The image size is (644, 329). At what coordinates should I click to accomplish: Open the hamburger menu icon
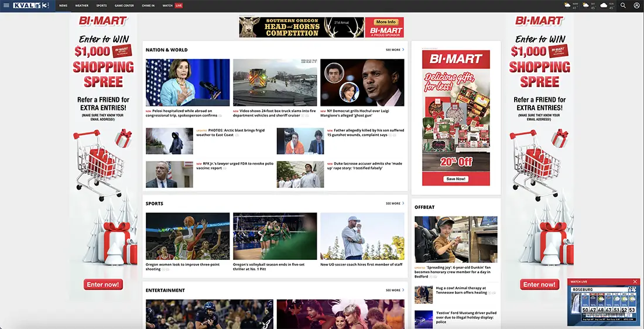click(x=6, y=5)
